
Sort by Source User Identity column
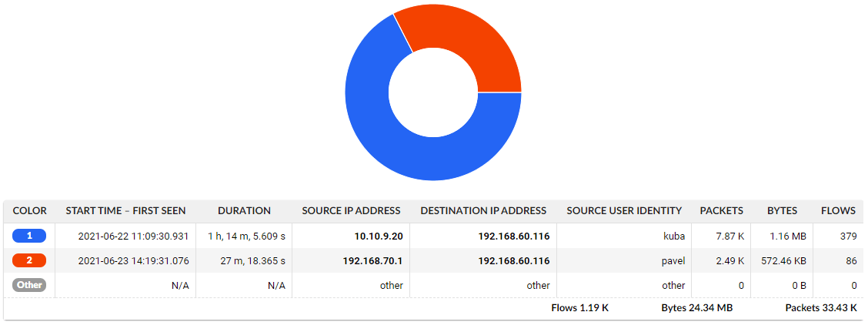pos(624,210)
